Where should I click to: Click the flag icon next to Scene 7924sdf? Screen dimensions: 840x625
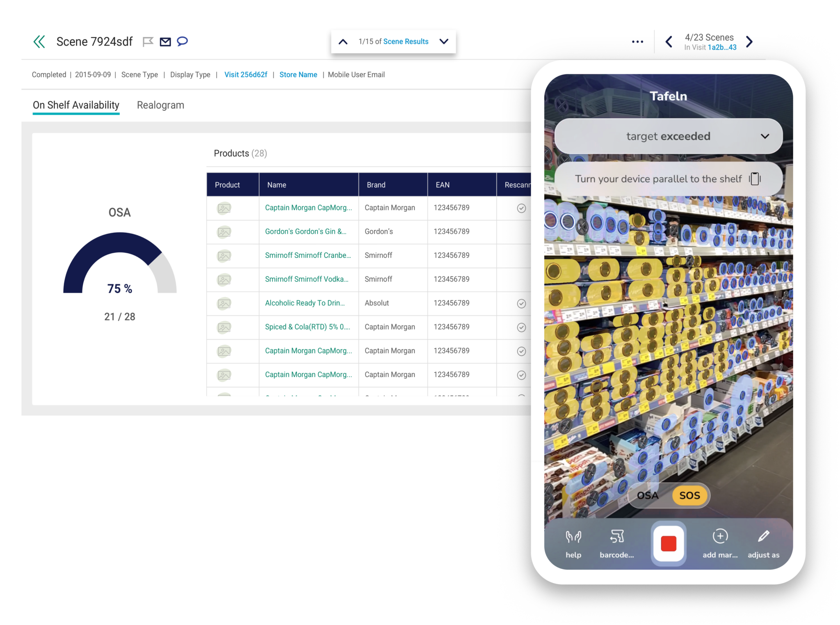click(x=148, y=41)
